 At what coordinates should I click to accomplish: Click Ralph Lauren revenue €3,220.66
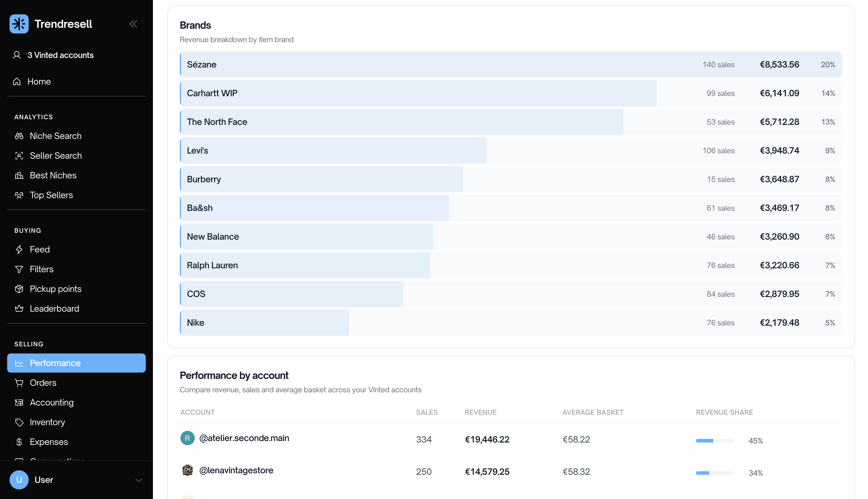(x=779, y=265)
